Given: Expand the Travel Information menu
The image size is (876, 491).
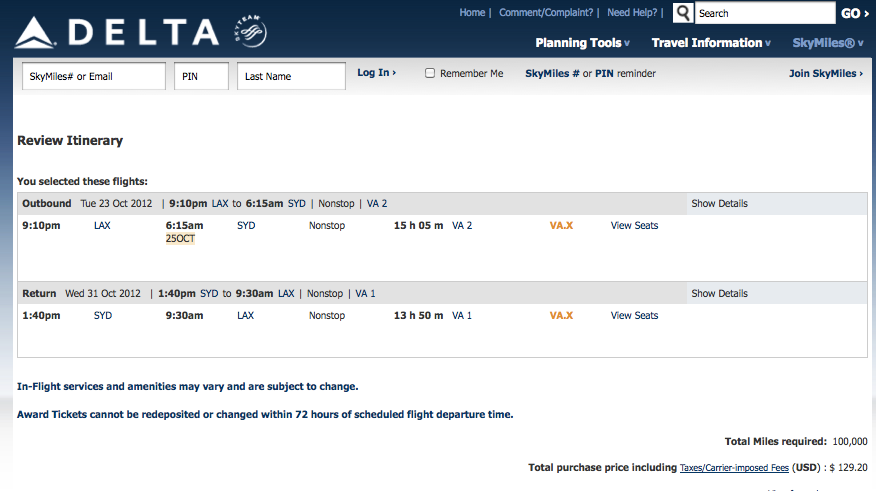Looking at the screenshot, I should pyautogui.click(x=711, y=43).
